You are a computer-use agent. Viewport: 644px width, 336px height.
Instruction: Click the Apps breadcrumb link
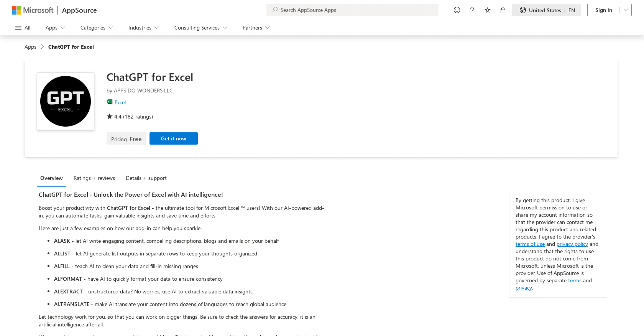point(30,46)
